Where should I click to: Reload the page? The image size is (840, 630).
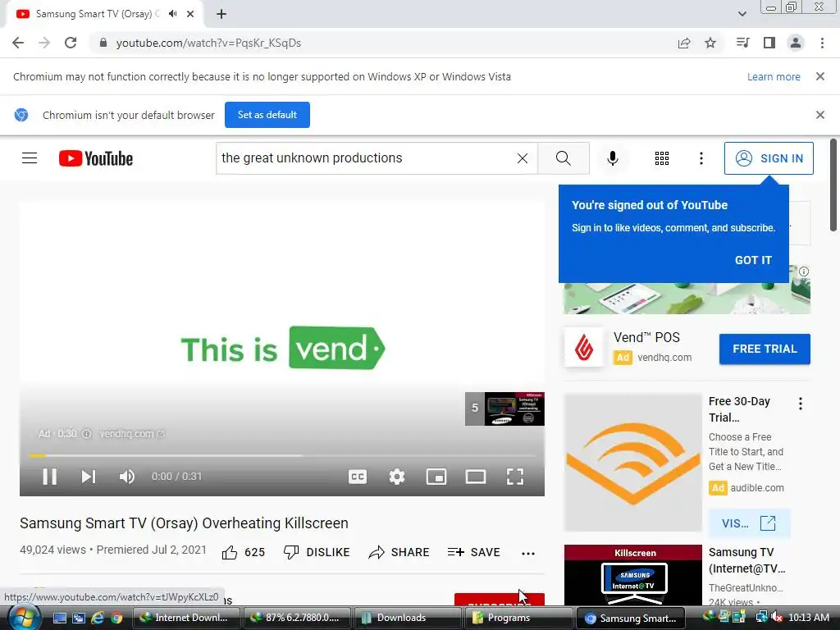click(x=71, y=43)
